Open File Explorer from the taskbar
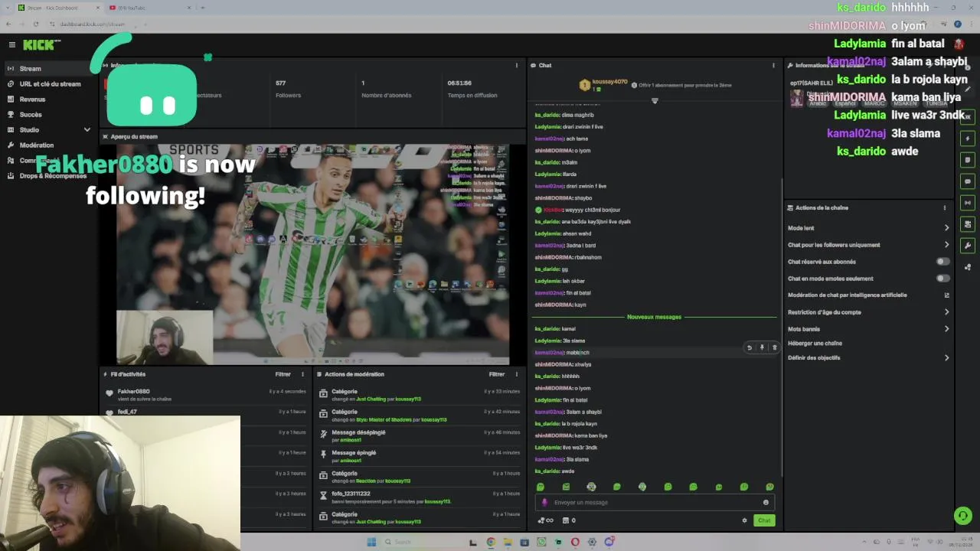The width and height of the screenshot is (980, 551). 508,542
